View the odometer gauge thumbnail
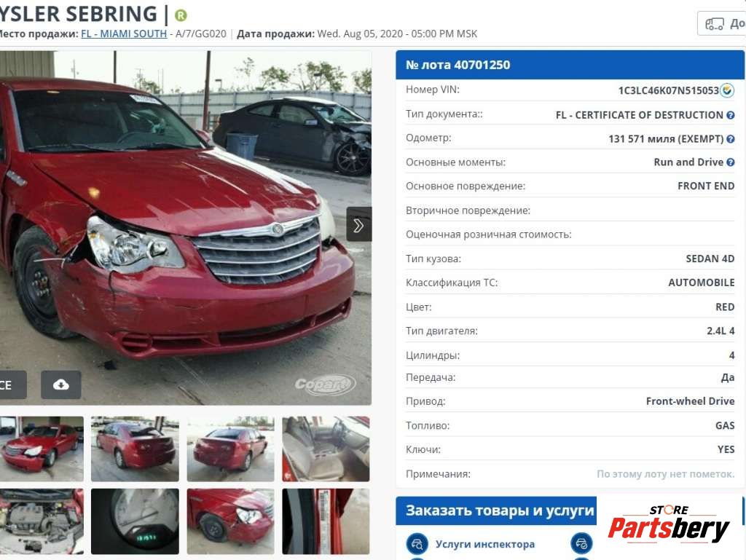 coord(135,521)
